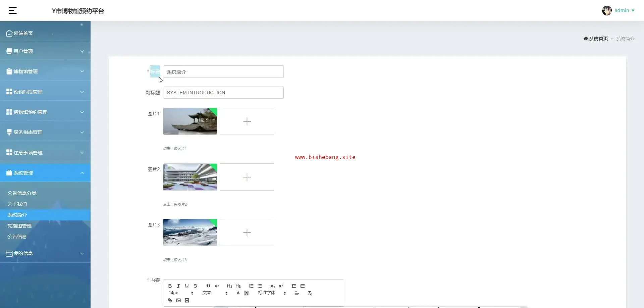Open the text background color picker

click(247, 293)
